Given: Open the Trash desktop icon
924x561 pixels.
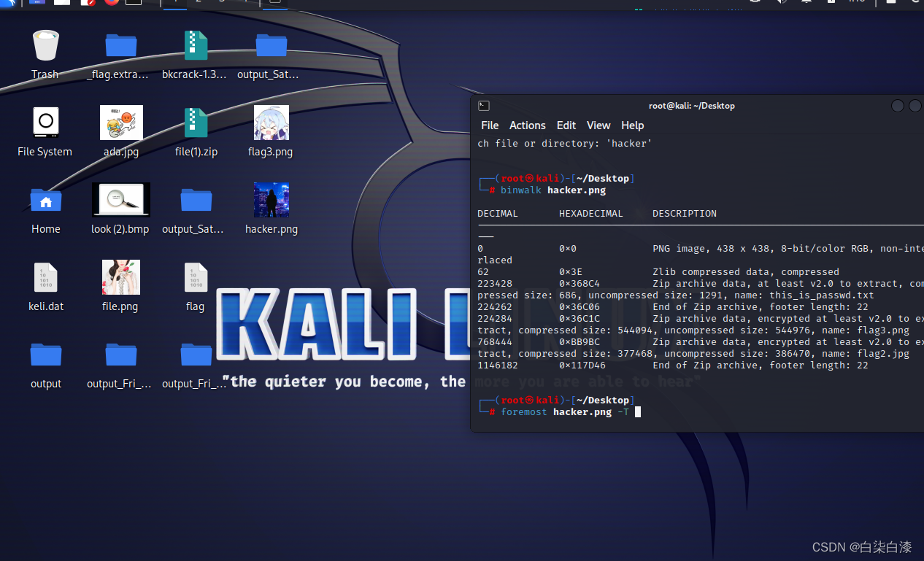Looking at the screenshot, I should [45, 47].
